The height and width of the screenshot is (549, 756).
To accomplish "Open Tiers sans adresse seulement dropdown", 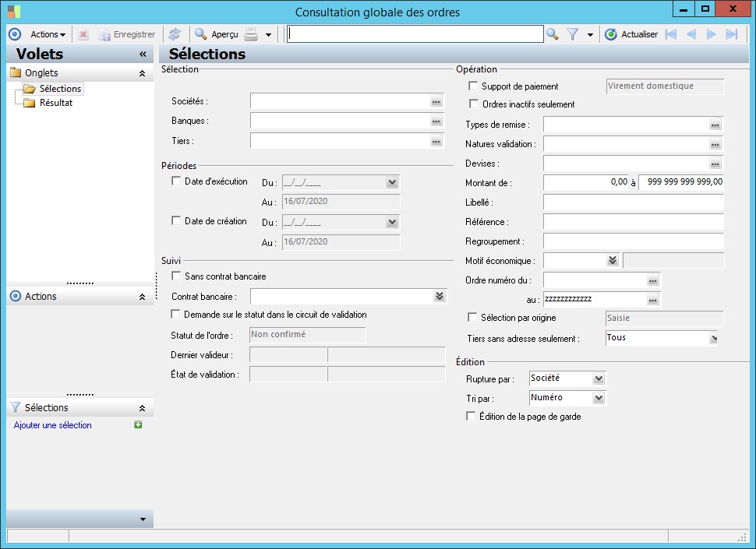I will click(x=712, y=339).
